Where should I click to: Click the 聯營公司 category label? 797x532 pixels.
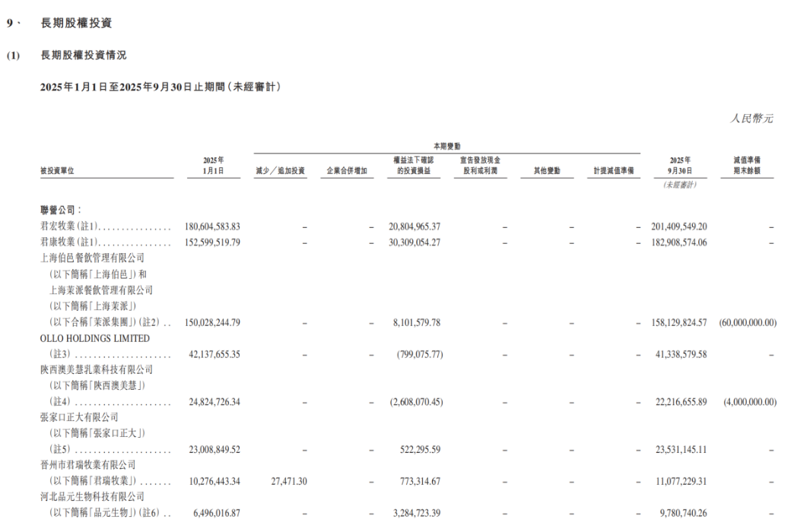point(60,208)
